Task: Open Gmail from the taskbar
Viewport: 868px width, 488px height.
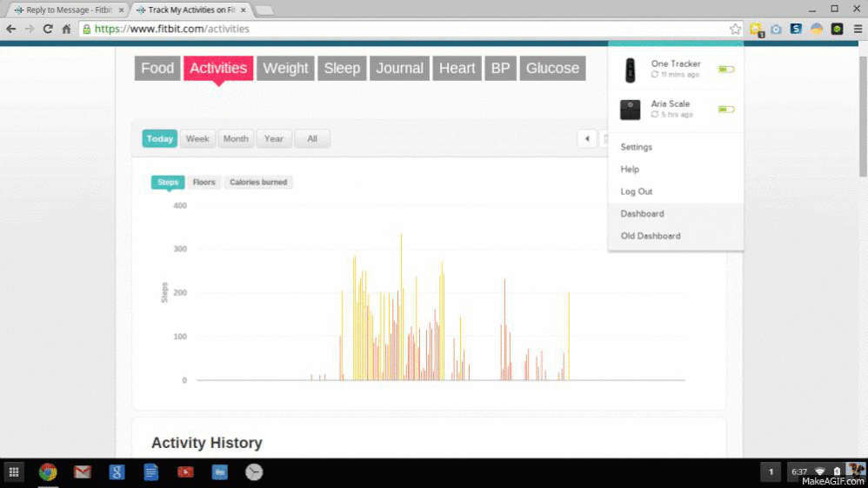Action: click(83, 472)
